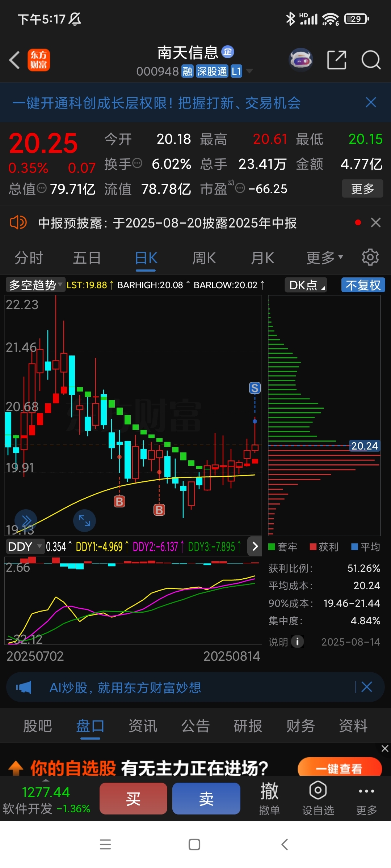Open 多空趋势 indicator dropdown
Viewport: 391px width, 868px height.
coord(35,285)
